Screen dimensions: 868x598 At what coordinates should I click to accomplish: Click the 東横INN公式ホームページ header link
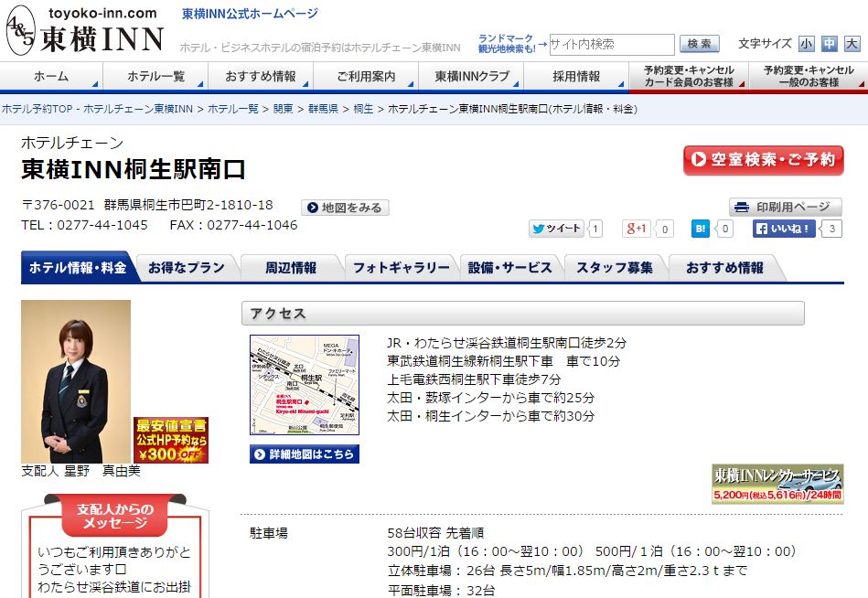point(251,14)
